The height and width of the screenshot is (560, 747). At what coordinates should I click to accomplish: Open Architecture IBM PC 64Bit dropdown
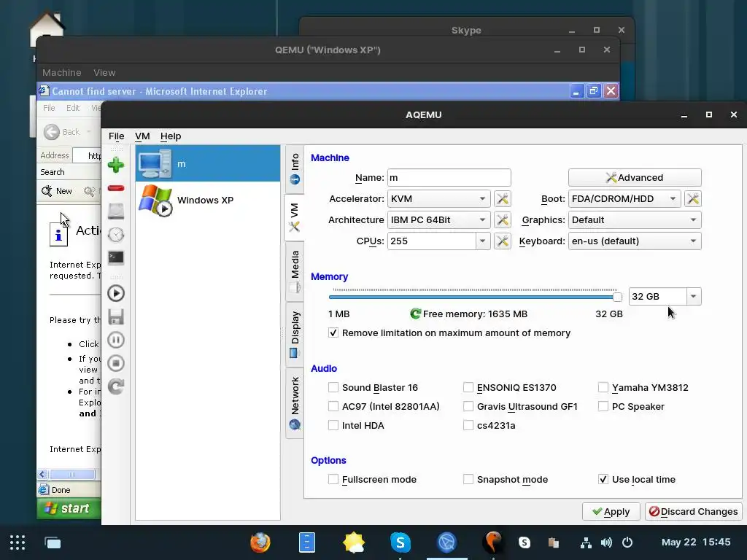(x=438, y=219)
